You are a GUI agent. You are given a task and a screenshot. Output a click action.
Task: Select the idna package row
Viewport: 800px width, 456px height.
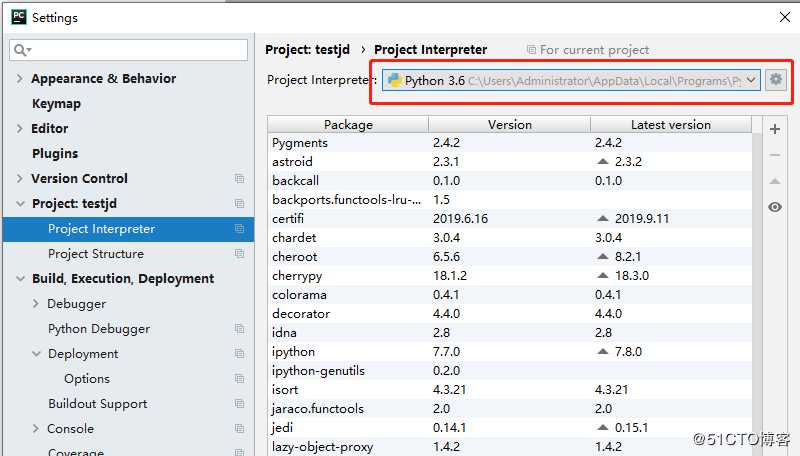509,333
